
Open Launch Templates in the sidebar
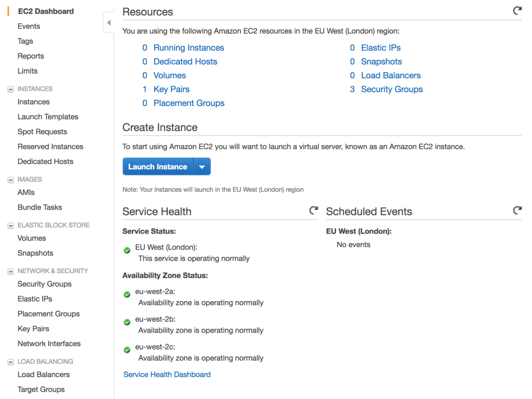(x=48, y=117)
